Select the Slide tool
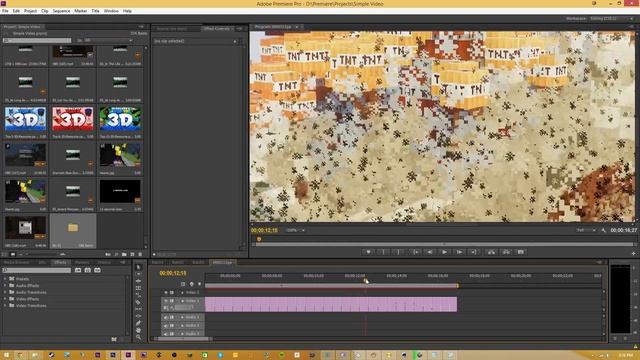Viewport: 640px width, 360px height. click(138, 316)
